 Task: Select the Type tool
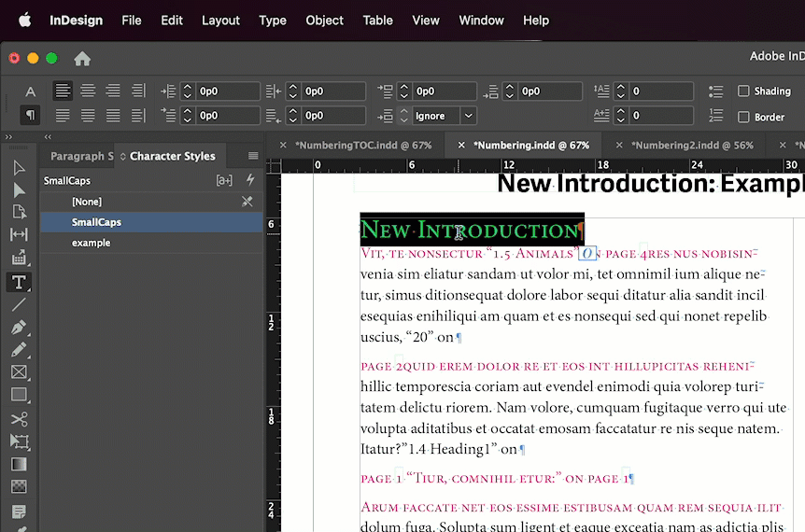pos(19,282)
